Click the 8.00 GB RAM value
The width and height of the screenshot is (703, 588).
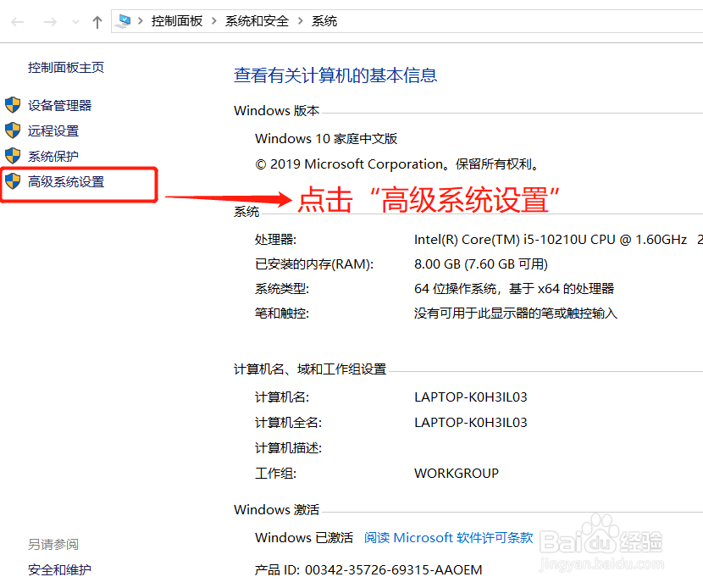[480, 263]
